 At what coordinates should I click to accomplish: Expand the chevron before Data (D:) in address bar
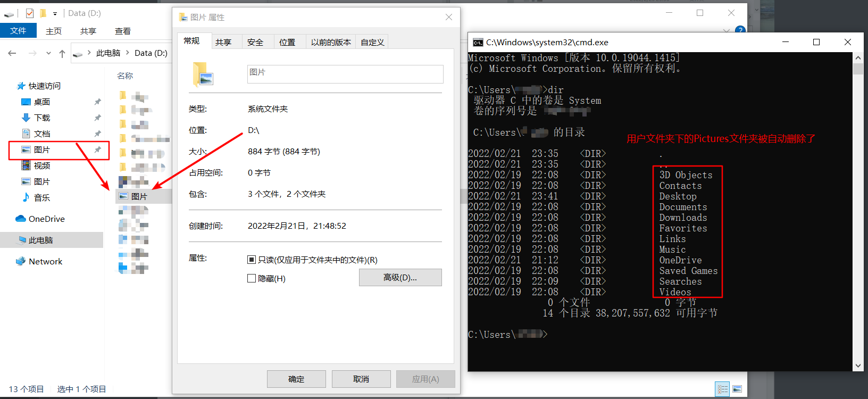pos(128,53)
